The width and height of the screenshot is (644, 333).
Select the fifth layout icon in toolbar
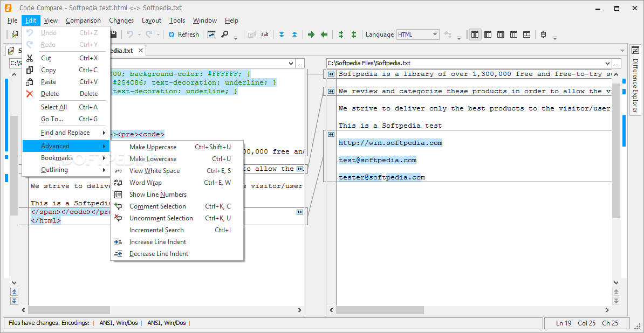click(x=526, y=34)
